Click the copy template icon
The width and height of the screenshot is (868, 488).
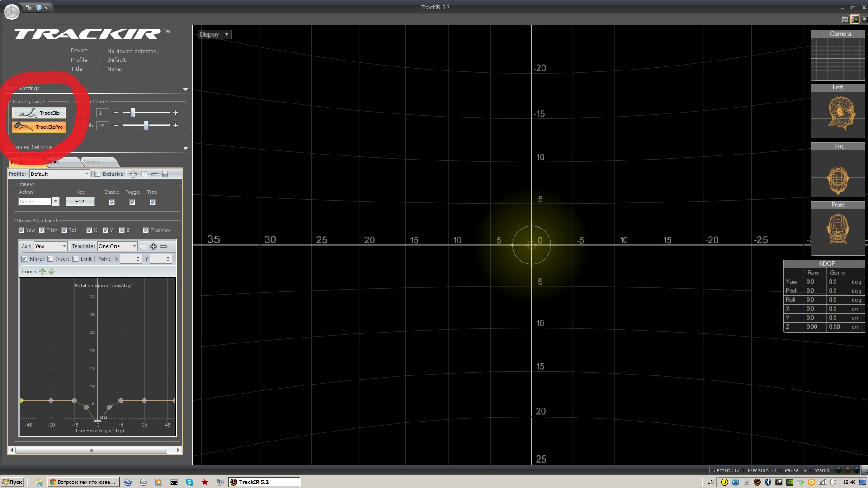[x=143, y=246]
